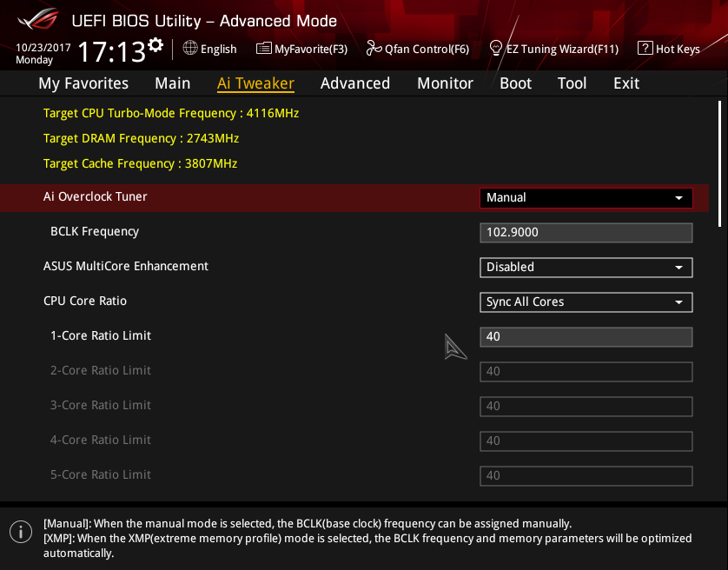The width and height of the screenshot is (728, 570).
Task: Click EZ Tuning Wizard lightbulb icon
Action: (496, 48)
